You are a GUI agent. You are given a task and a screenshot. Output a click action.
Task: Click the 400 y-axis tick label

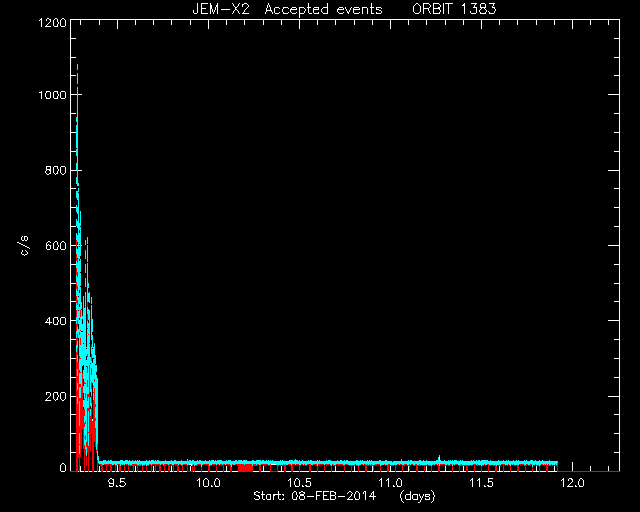pyautogui.click(x=56, y=321)
